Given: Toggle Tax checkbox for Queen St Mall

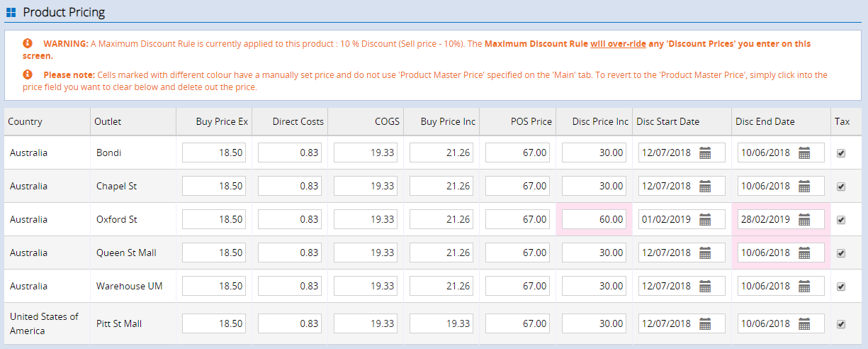Looking at the screenshot, I should (841, 253).
